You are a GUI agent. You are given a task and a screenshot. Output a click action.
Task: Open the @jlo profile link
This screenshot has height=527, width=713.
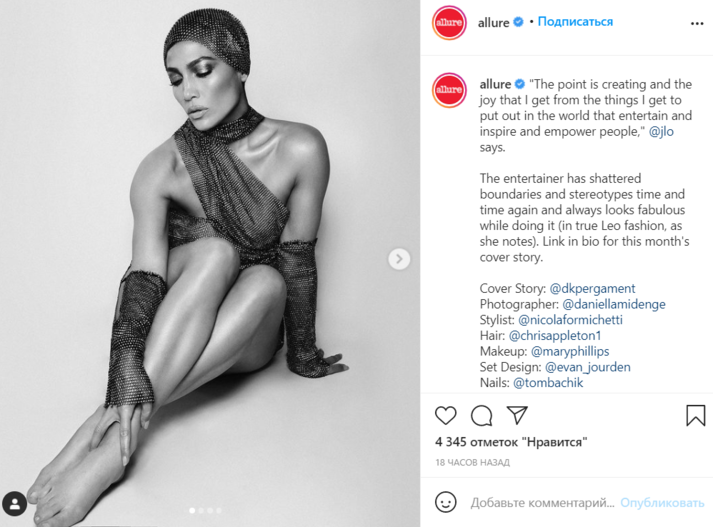click(x=661, y=132)
